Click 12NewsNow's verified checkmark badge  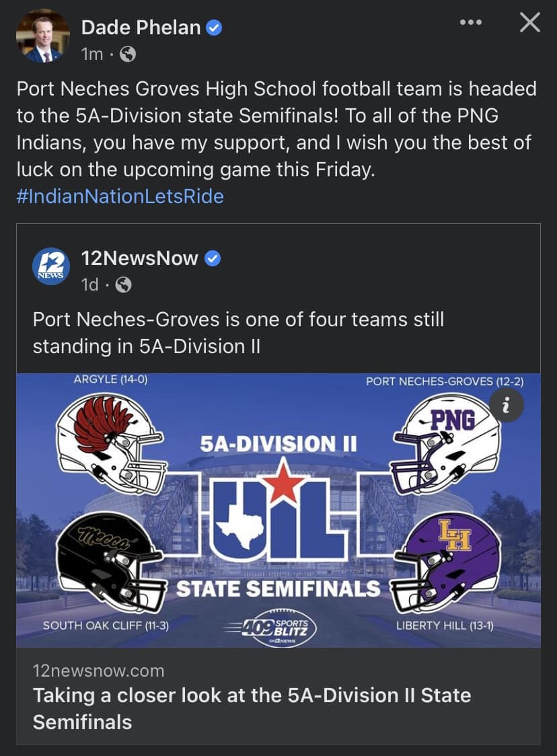[213, 258]
